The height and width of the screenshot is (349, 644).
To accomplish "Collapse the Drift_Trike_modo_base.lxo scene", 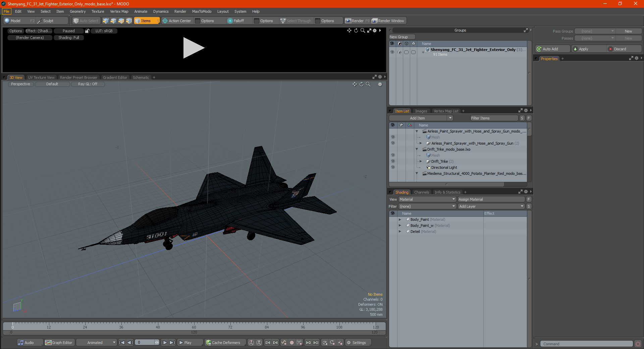I will [x=417, y=149].
